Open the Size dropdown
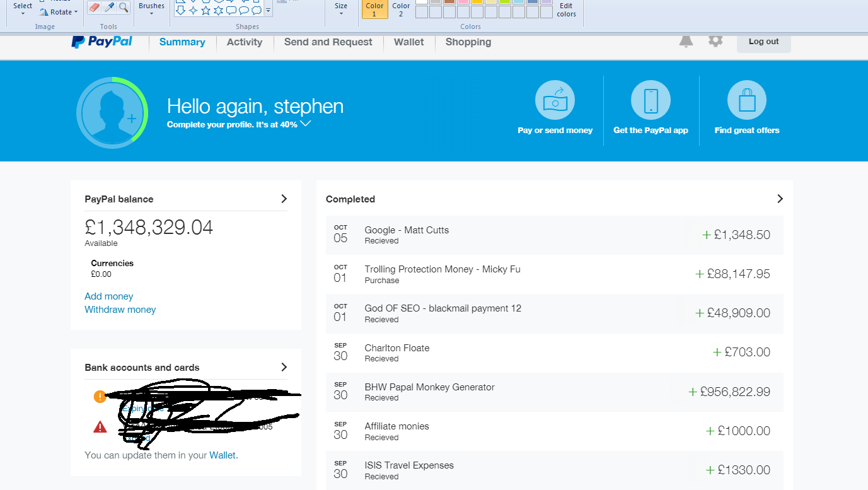Viewport: 868px width, 490px height. [x=341, y=8]
